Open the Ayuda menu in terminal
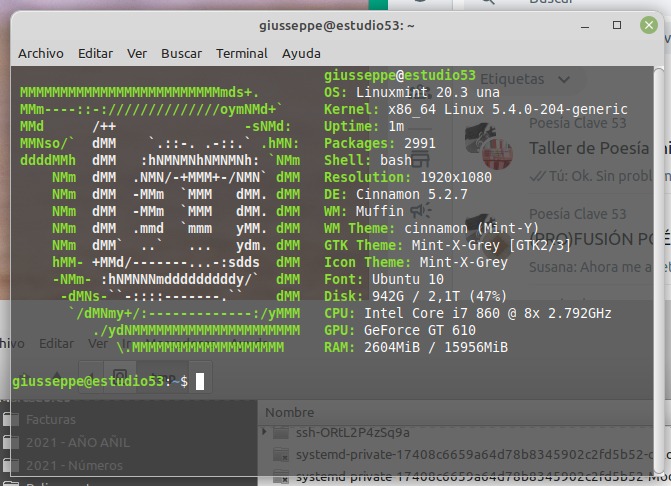The width and height of the screenshot is (671, 486). tap(301, 53)
